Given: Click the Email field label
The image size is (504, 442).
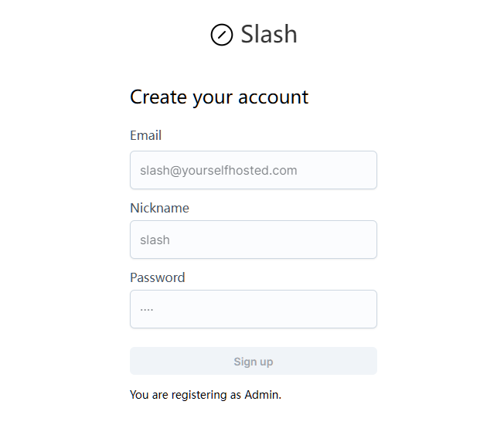Looking at the screenshot, I should (145, 135).
